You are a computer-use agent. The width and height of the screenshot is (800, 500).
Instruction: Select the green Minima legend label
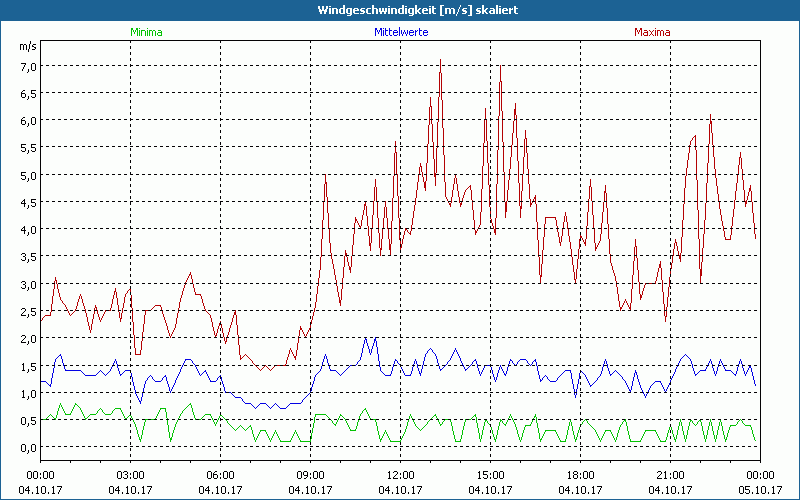coord(146,32)
